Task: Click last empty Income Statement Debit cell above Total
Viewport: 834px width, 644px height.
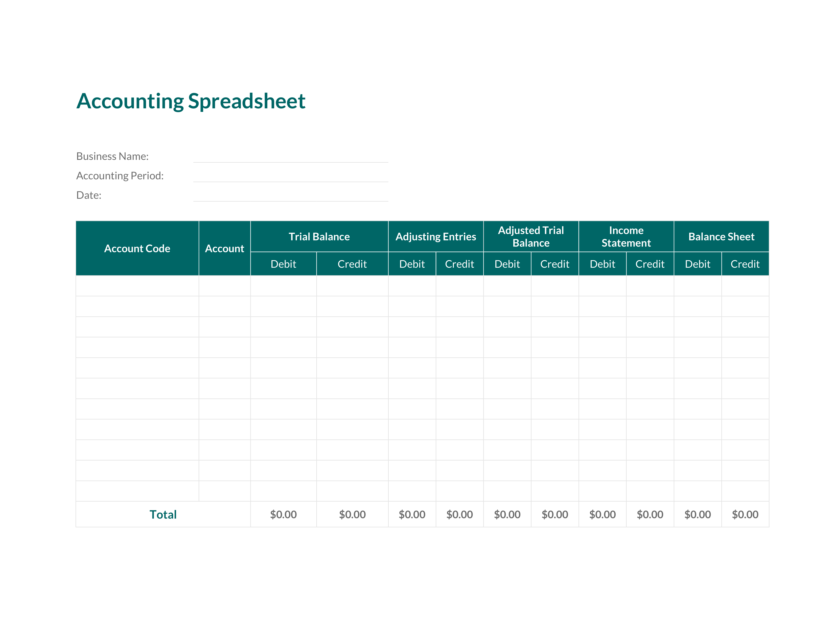Action: click(x=602, y=491)
